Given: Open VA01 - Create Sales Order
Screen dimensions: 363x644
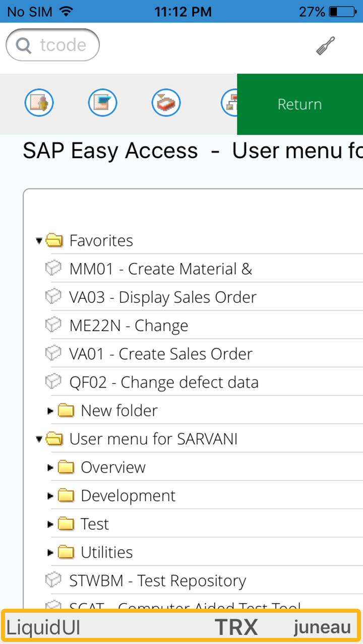Looking at the screenshot, I should tap(160, 354).
